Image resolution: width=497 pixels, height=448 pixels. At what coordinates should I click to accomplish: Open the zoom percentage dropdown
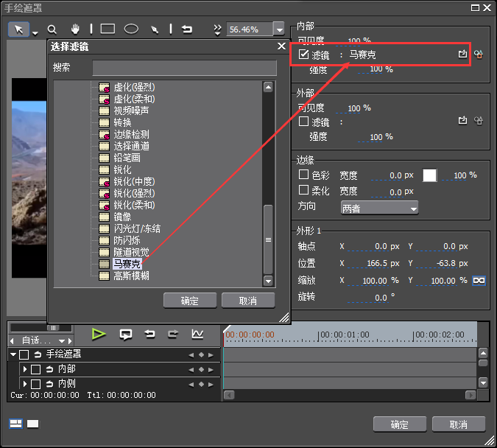[279, 29]
